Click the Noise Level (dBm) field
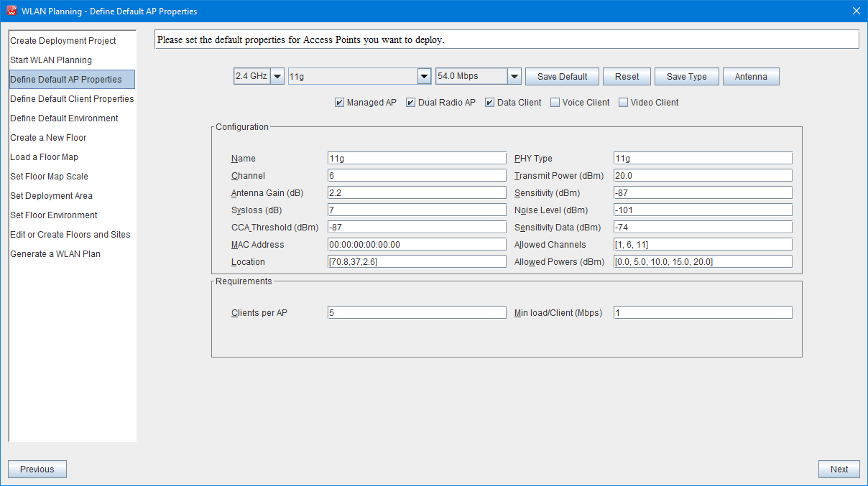868x486 pixels. tap(703, 210)
